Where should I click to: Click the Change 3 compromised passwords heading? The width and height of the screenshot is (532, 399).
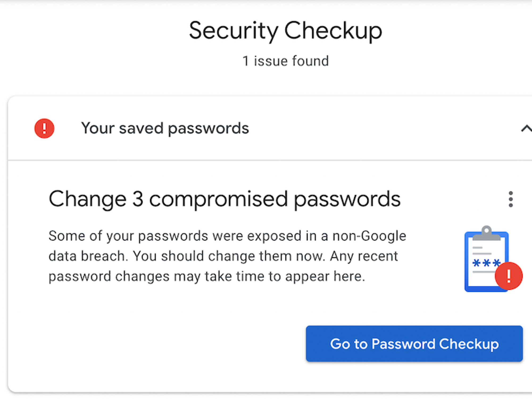[224, 199]
